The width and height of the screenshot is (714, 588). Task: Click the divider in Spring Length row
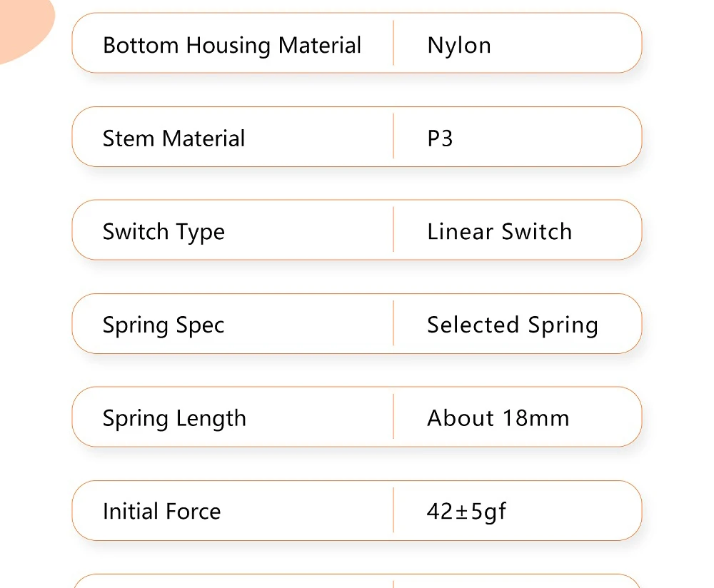point(393,417)
